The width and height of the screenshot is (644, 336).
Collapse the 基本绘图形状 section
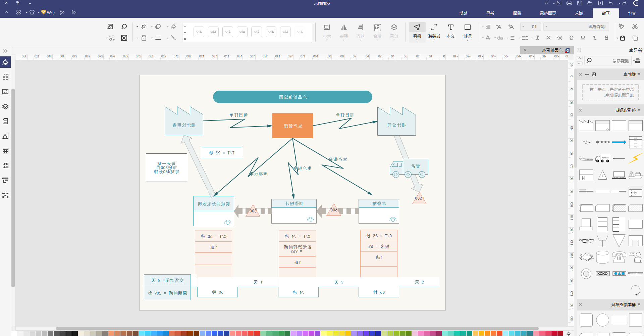pyautogui.click(x=639, y=304)
